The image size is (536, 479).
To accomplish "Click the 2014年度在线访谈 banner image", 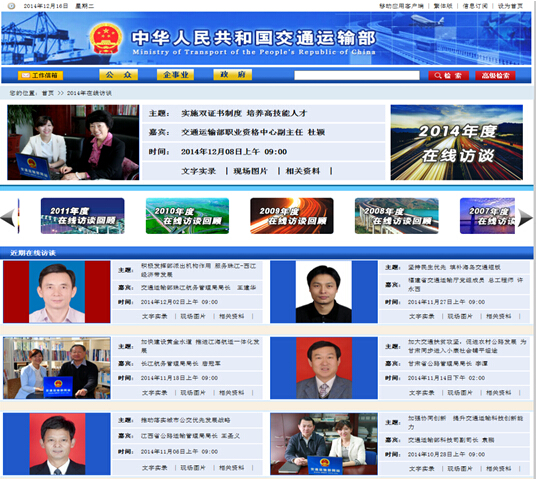I will (x=457, y=142).
